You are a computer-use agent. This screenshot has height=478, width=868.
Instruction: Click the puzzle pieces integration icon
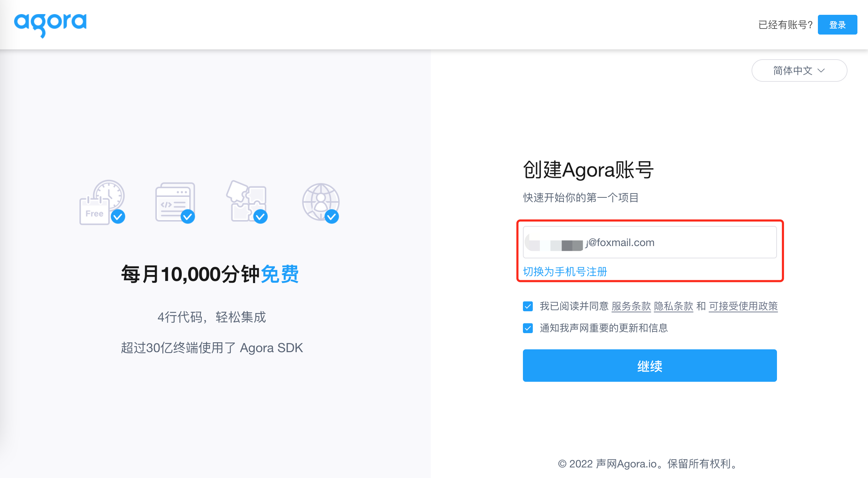[x=247, y=202]
